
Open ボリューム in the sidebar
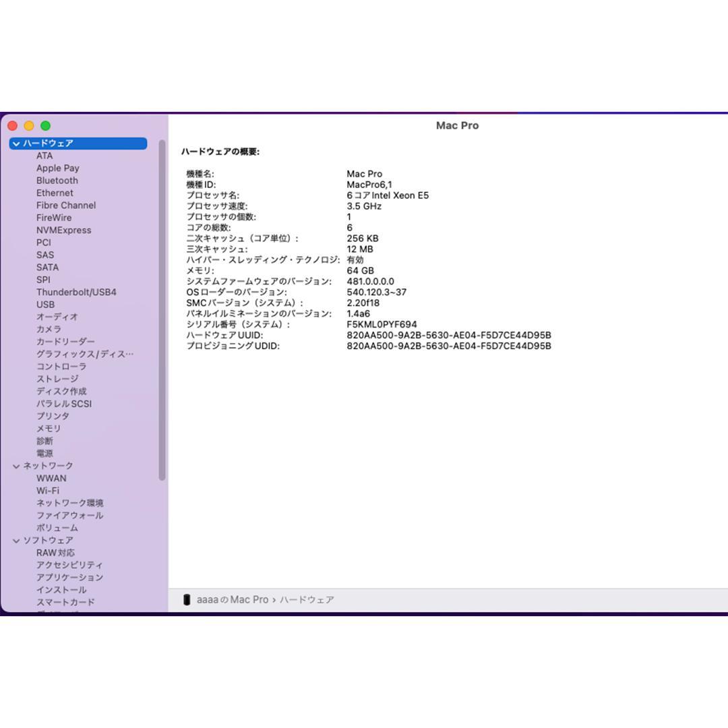(x=57, y=528)
